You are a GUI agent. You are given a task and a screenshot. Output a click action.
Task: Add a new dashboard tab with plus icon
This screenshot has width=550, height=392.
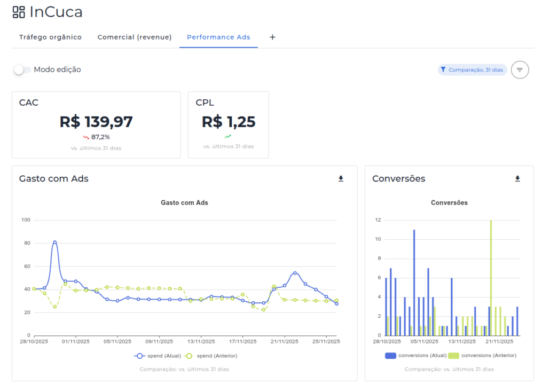[x=272, y=37]
